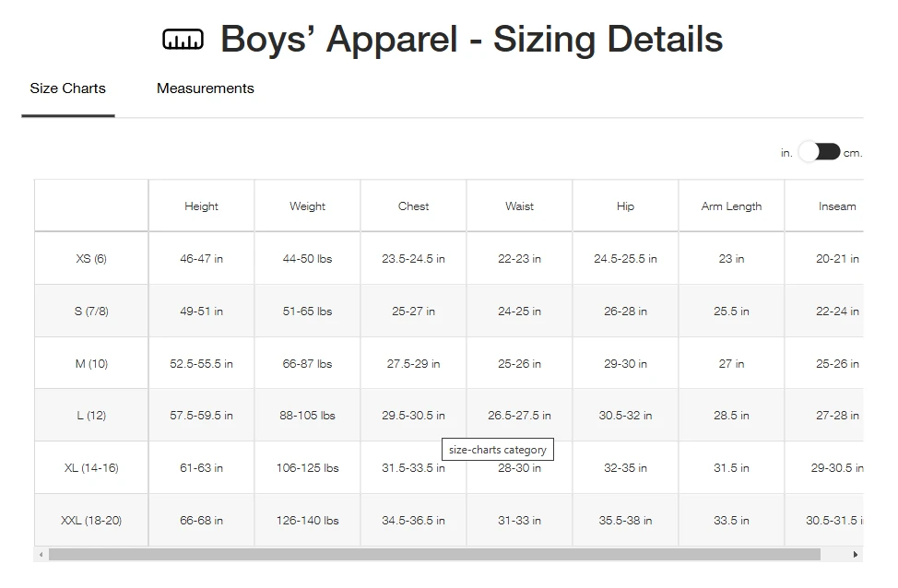The height and width of the screenshot is (588, 898).
Task: Click the table's horizontal scrollbar thumb
Action: (433, 555)
